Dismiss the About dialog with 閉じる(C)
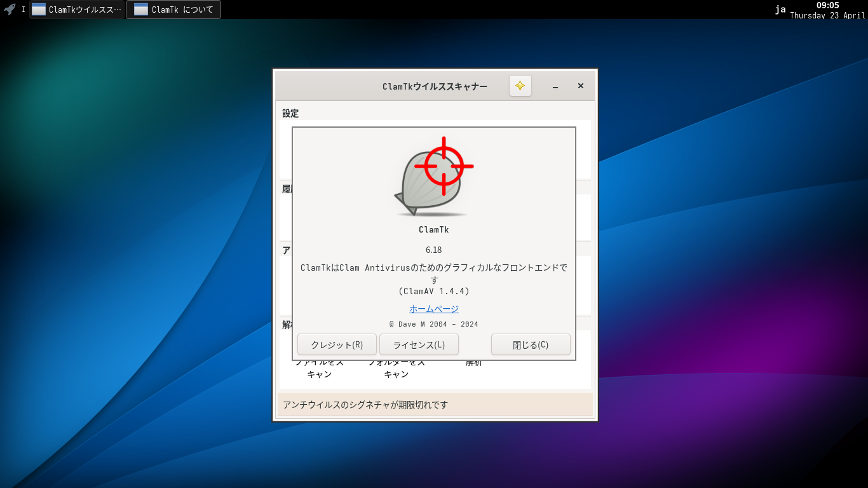The width and height of the screenshot is (868, 488). (531, 344)
